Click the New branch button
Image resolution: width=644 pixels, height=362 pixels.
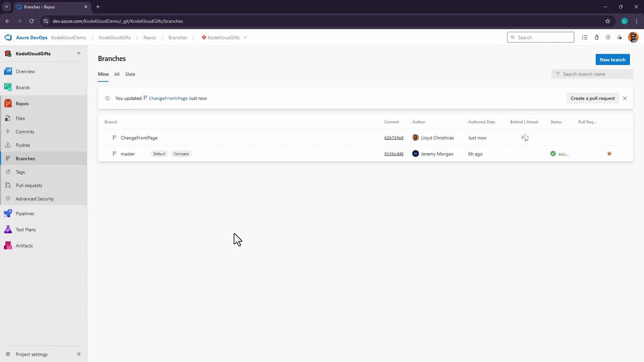point(612,60)
